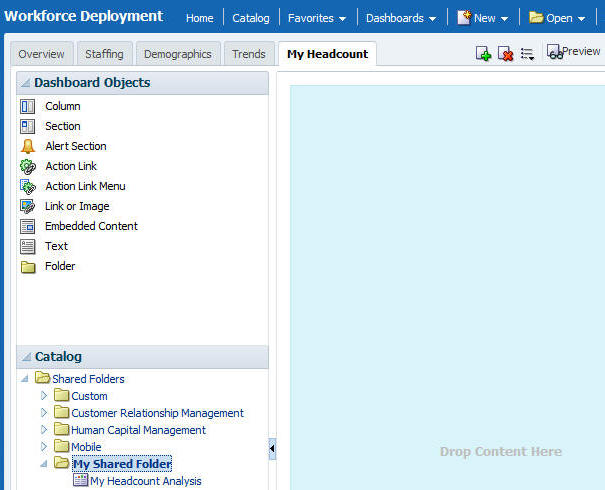This screenshot has width=605, height=490.
Task: Go to Home in the header
Action: (x=199, y=18)
